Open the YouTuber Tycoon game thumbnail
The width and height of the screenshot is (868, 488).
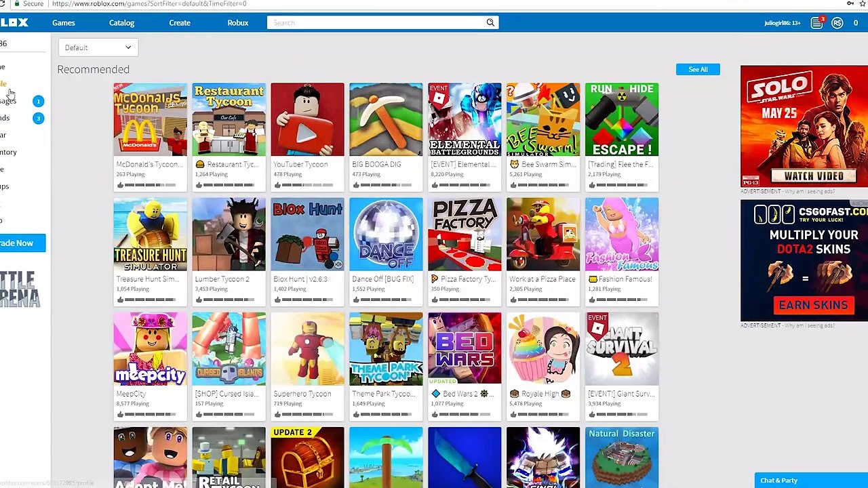point(307,119)
